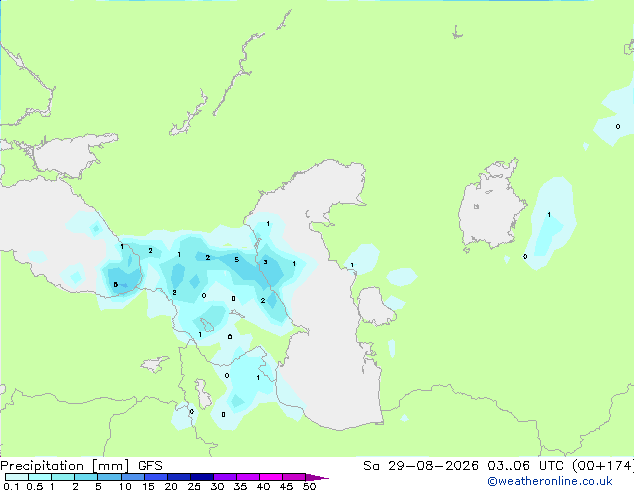Click legend label '35'
The width and height of the screenshot is (634, 490).
(240, 486)
